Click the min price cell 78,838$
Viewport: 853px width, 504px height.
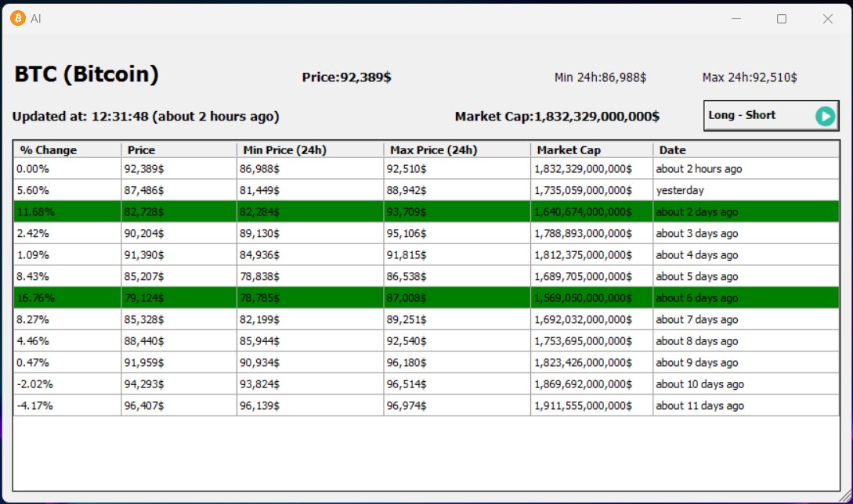310,276
